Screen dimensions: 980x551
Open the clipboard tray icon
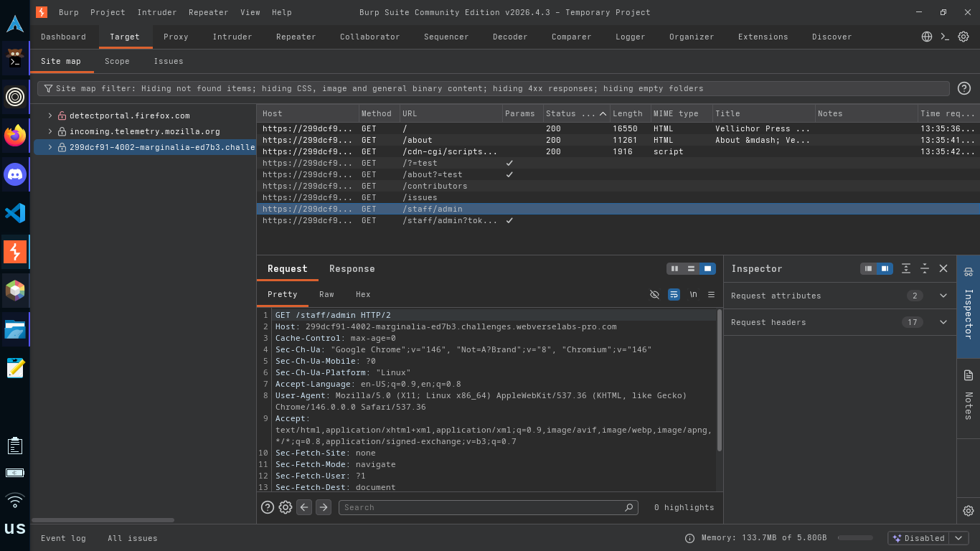tap(15, 446)
